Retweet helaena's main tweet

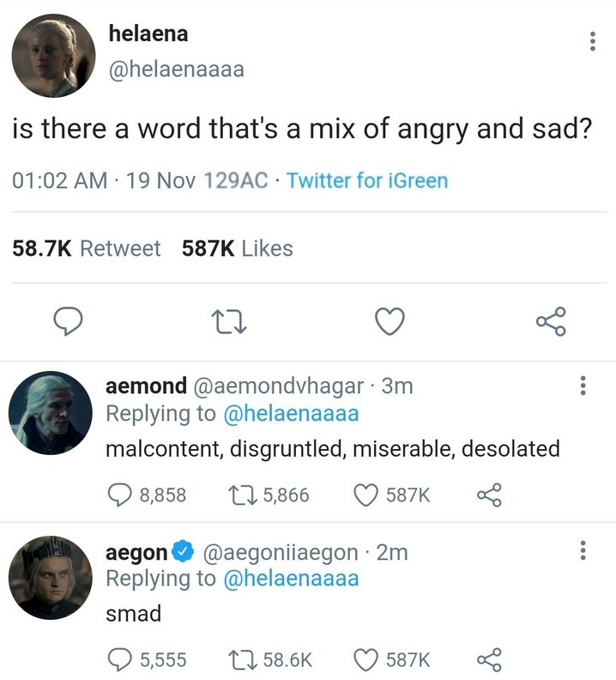(x=229, y=322)
